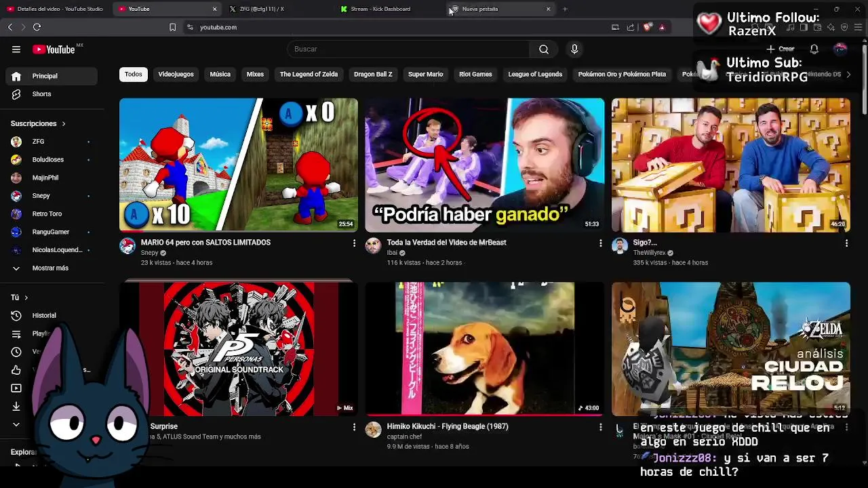Click the search magnifier button

pyautogui.click(x=544, y=49)
